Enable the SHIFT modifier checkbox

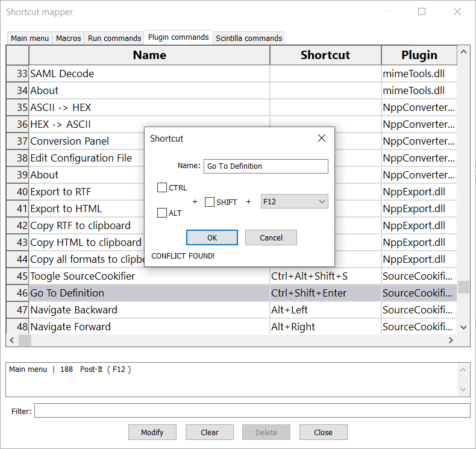[x=210, y=202]
